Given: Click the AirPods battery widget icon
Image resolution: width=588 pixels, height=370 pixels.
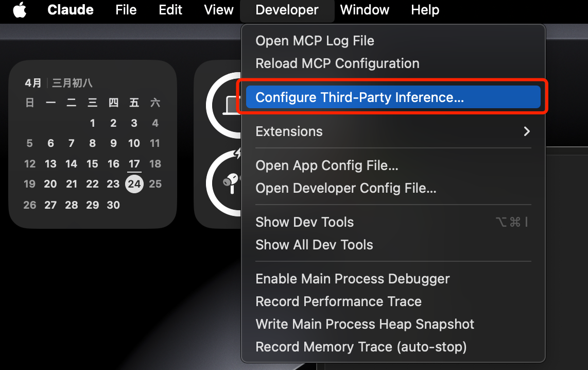Looking at the screenshot, I should (x=231, y=183).
